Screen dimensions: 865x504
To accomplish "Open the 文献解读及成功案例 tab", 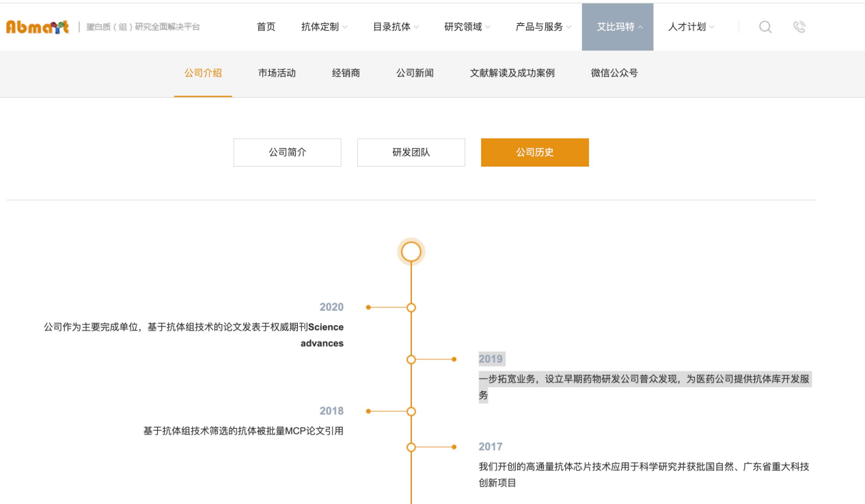I will (512, 73).
